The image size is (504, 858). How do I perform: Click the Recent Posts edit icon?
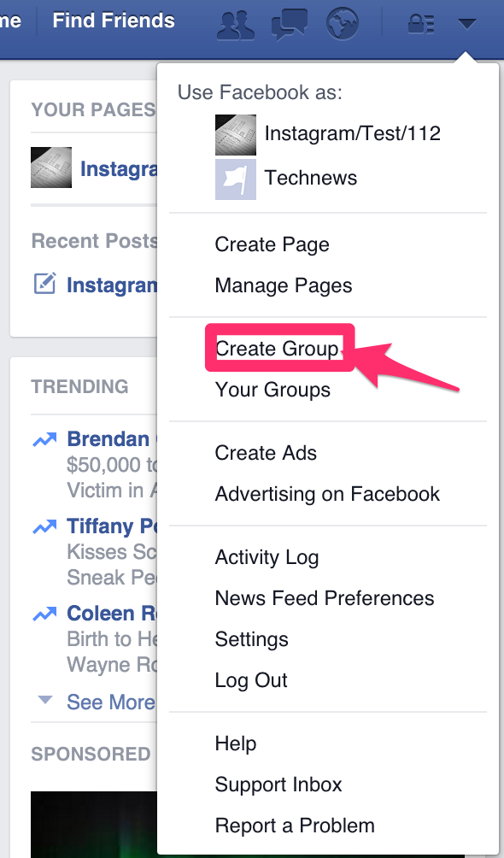(x=44, y=284)
